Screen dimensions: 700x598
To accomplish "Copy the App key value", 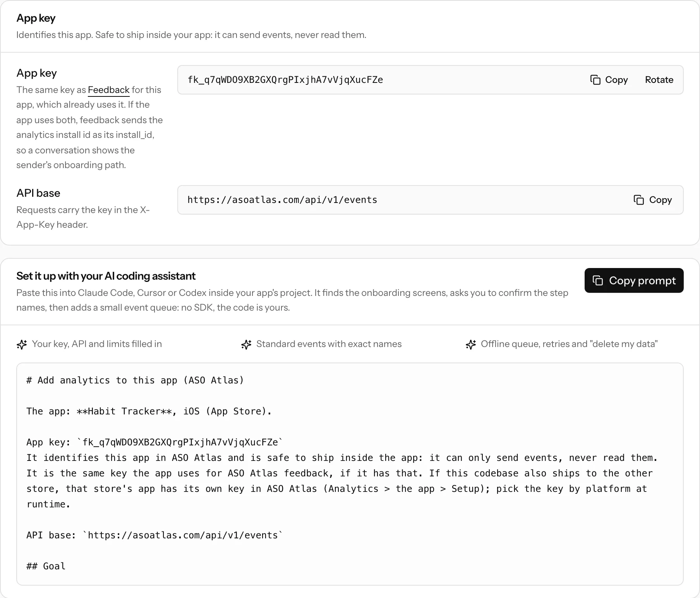I will tap(609, 80).
